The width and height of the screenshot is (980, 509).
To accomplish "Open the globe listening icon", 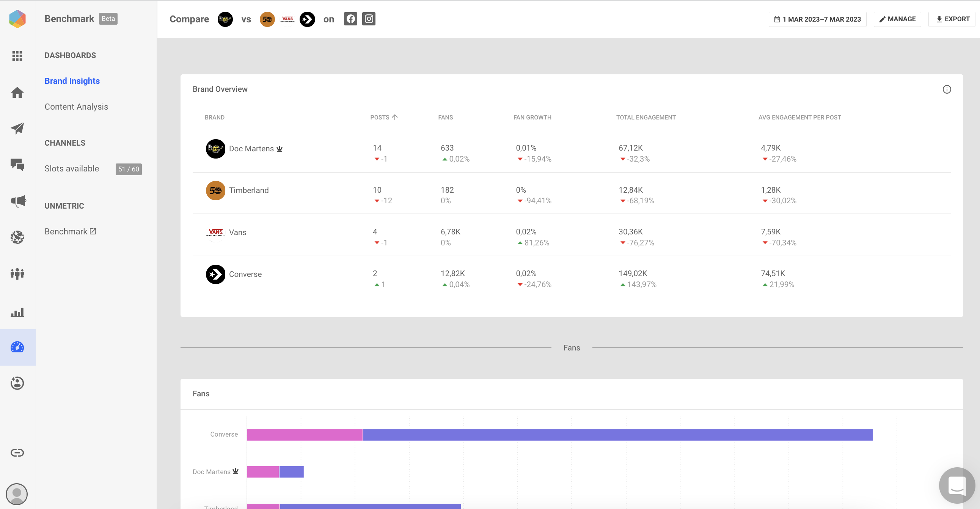I will point(17,237).
